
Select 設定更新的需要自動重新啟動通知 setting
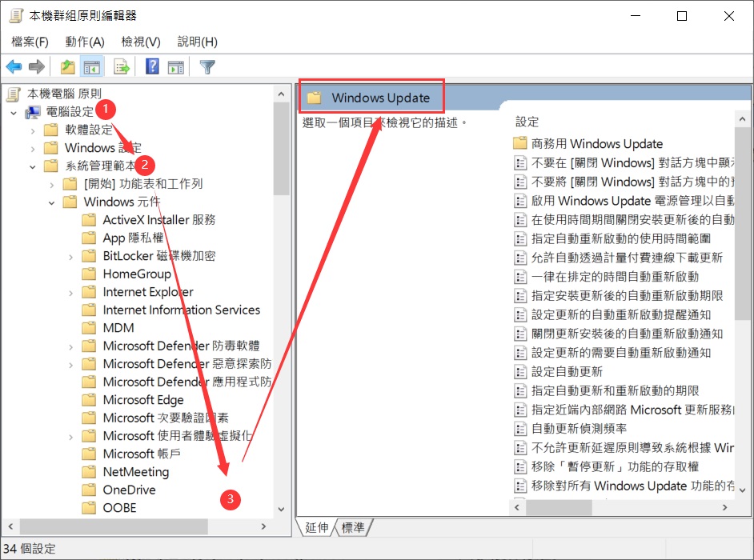(621, 353)
